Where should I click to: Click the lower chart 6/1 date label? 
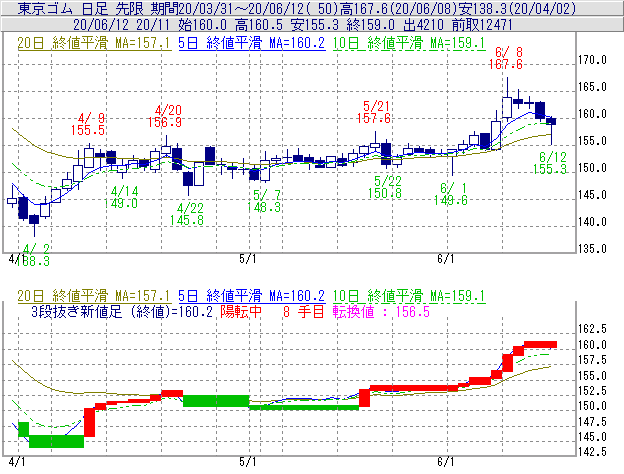click(446, 462)
